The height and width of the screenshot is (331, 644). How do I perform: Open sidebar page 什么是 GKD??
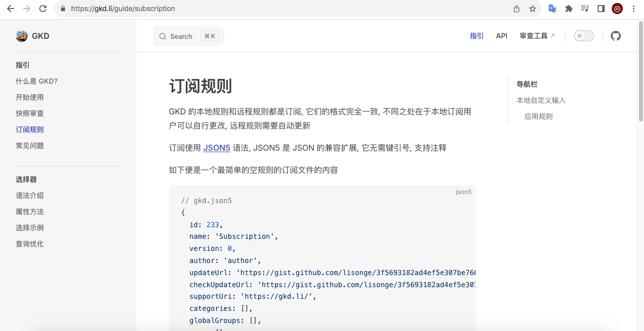[x=37, y=81]
